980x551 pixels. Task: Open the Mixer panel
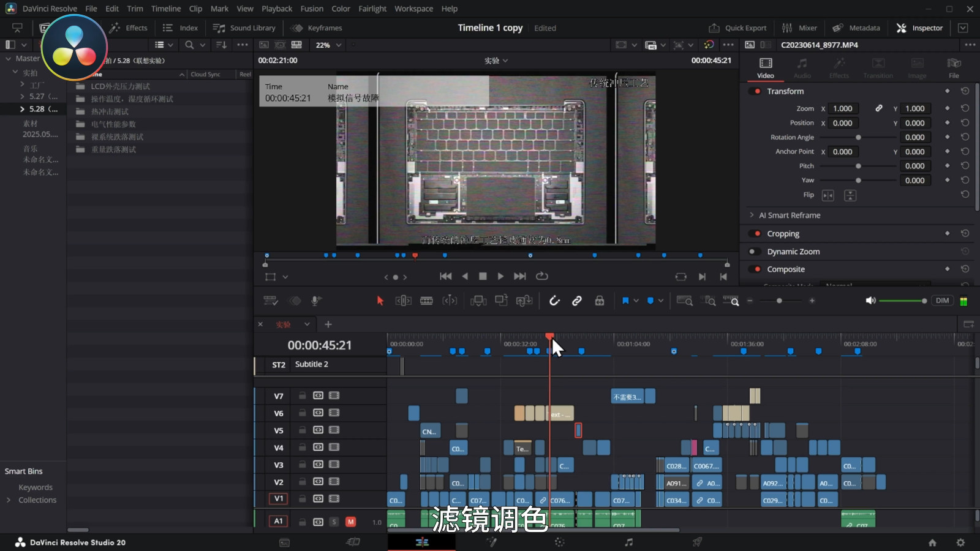[x=800, y=28]
